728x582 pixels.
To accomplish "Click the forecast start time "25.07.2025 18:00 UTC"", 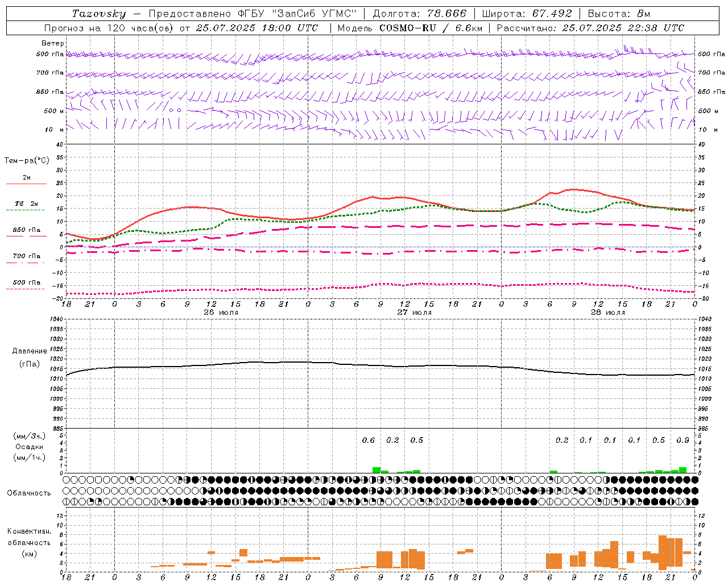I will tap(257, 28).
